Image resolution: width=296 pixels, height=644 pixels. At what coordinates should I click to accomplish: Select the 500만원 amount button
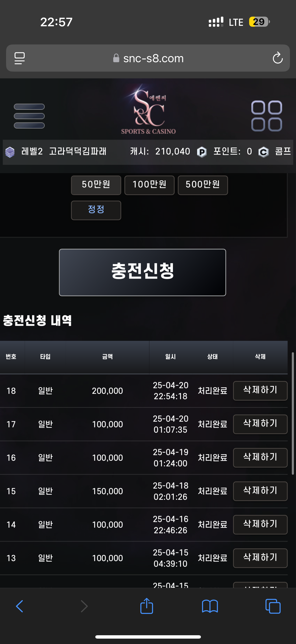203,185
